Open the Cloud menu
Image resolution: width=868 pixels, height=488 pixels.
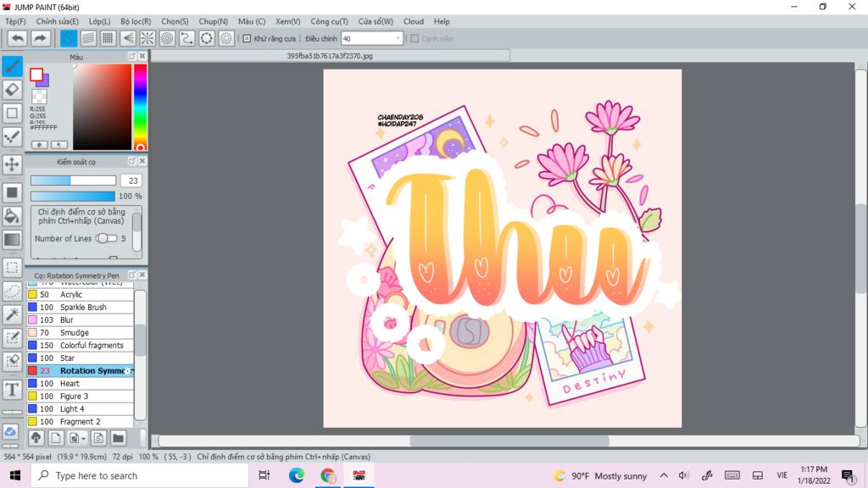pos(414,21)
